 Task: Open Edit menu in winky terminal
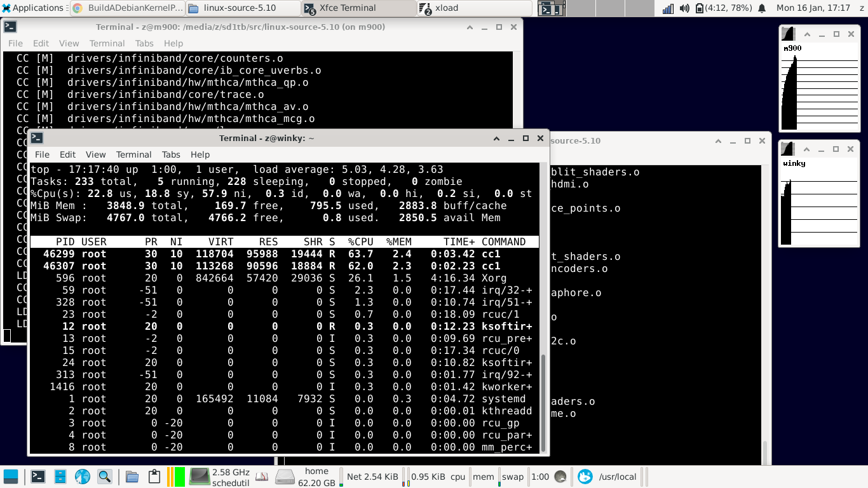pyautogui.click(x=67, y=154)
